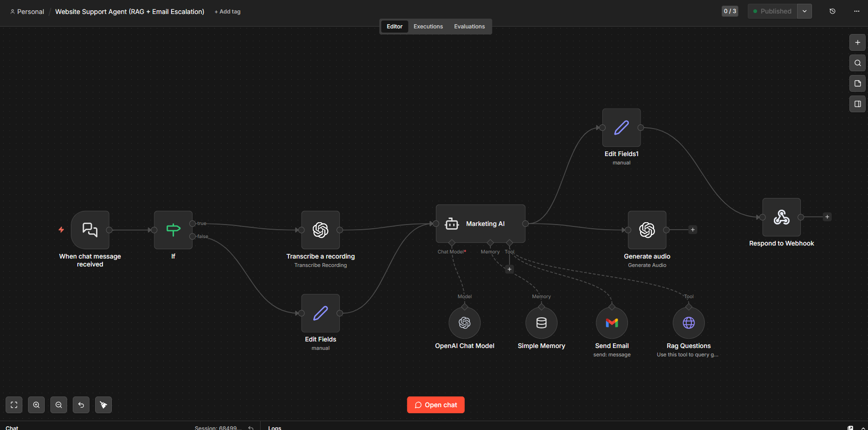The image size is (868, 430).
Task: Open the node search magnifier
Action: click(x=858, y=63)
